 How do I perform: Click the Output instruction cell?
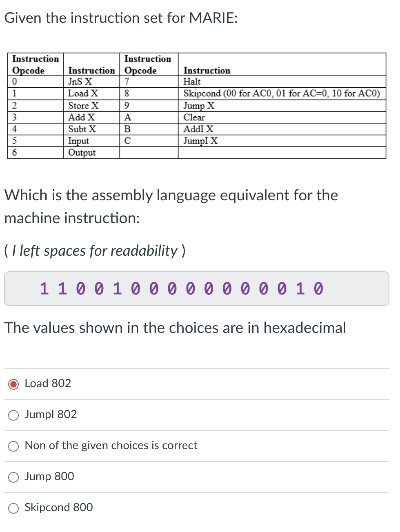tap(82, 153)
